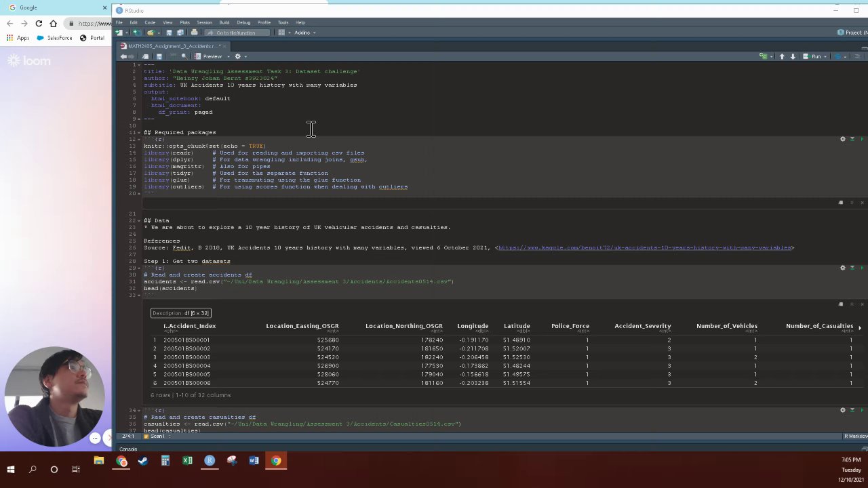Go to next section down arrow
This screenshot has height=488, width=868.
793,56
